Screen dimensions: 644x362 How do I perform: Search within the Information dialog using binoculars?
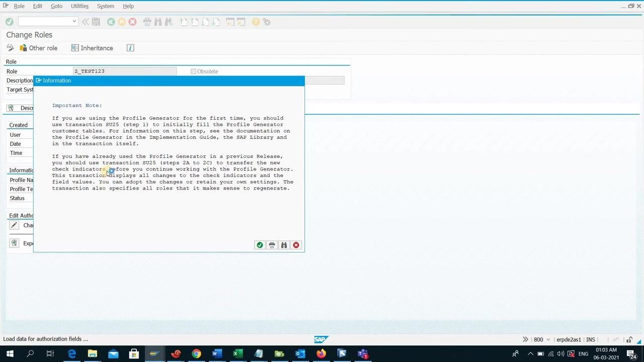pyautogui.click(x=284, y=245)
